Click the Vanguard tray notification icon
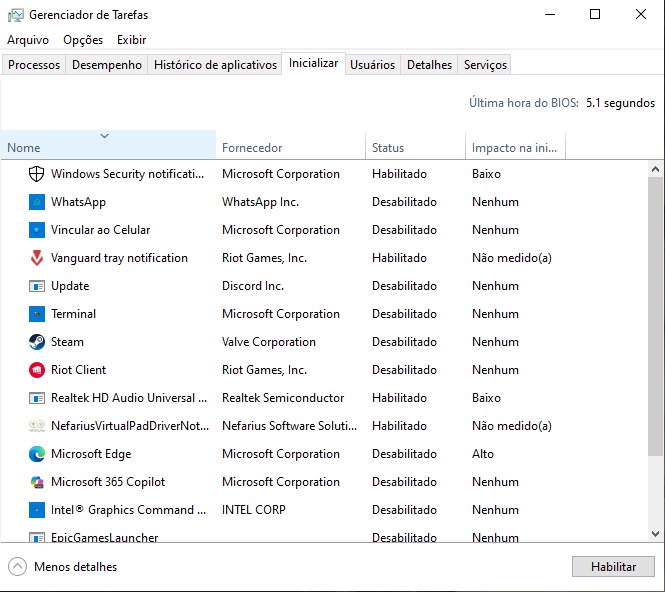Screen dimensions: 665x592 (36, 258)
